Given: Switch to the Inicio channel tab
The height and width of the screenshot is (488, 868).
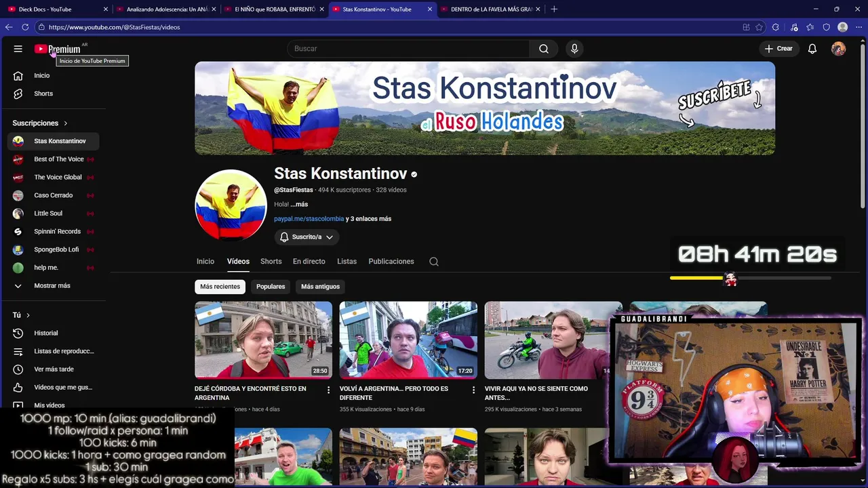Looking at the screenshot, I should (x=205, y=262).
